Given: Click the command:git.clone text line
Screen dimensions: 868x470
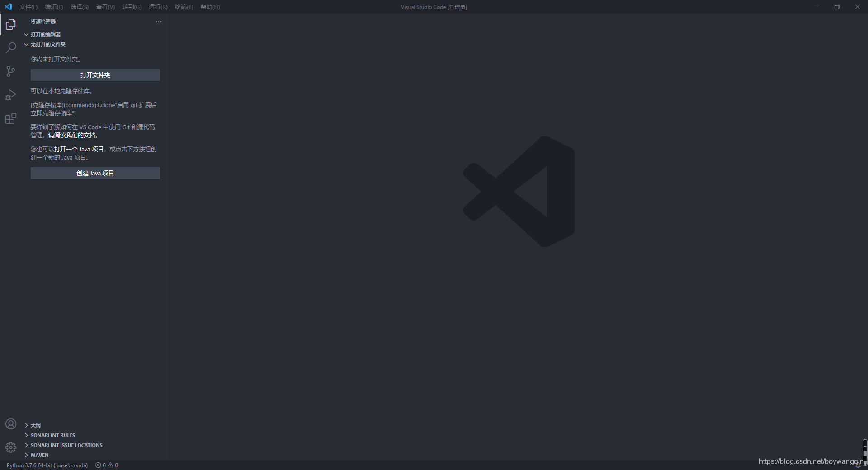Looking at the screenshot, I should (x=94, y=109).
